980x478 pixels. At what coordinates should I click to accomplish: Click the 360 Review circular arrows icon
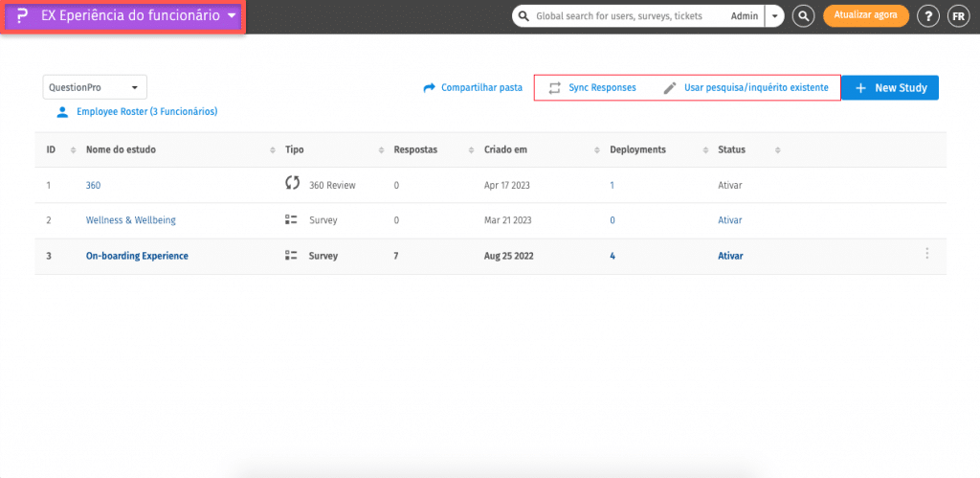click(x=292, y=183)
